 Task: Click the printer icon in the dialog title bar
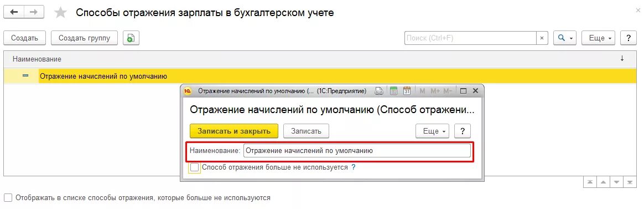tap(380, 91)
